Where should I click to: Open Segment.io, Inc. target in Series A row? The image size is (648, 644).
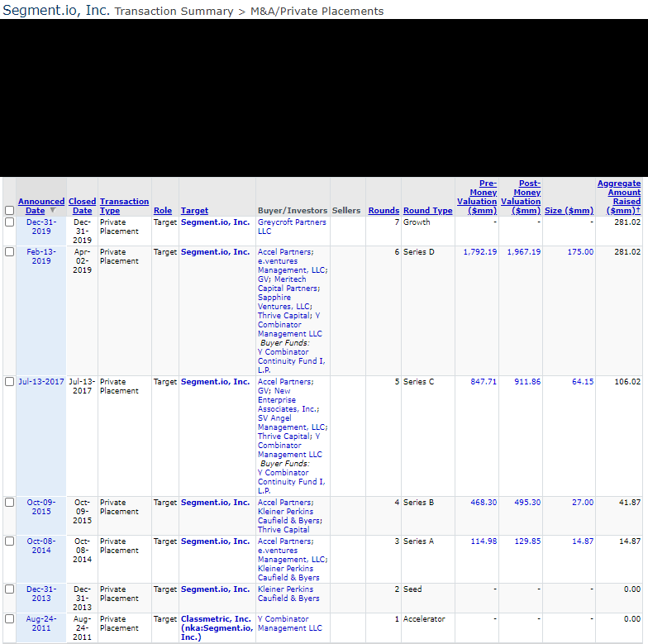point(215,541)
